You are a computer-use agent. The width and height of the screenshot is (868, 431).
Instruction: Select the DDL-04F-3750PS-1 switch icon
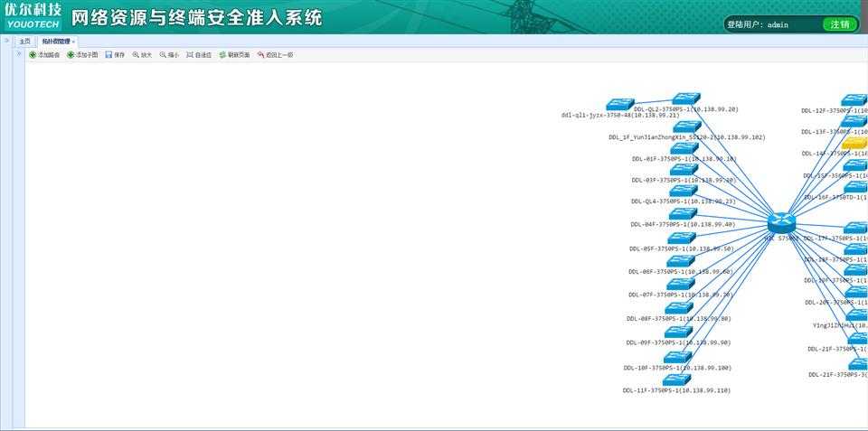pos(684,213)
